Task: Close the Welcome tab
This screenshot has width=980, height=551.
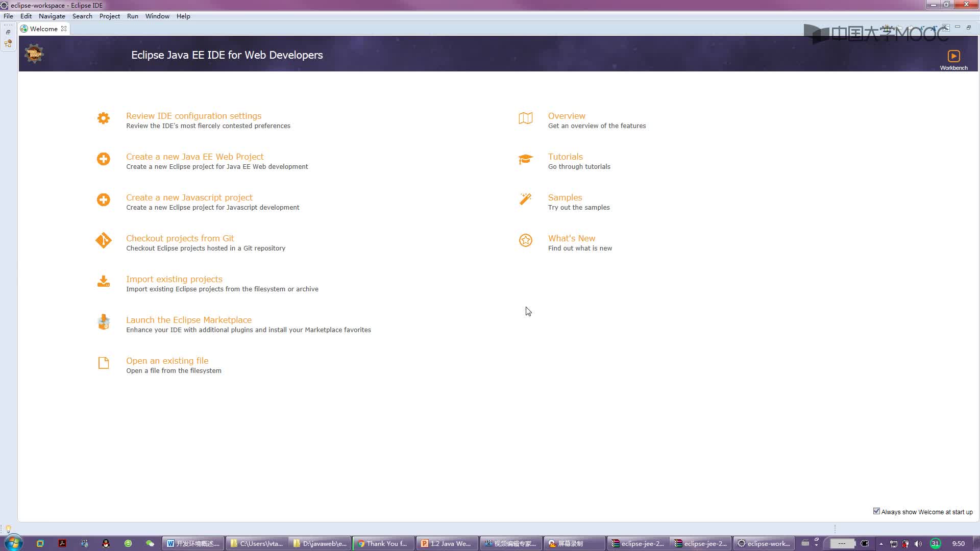Action: tap(64, 29)
